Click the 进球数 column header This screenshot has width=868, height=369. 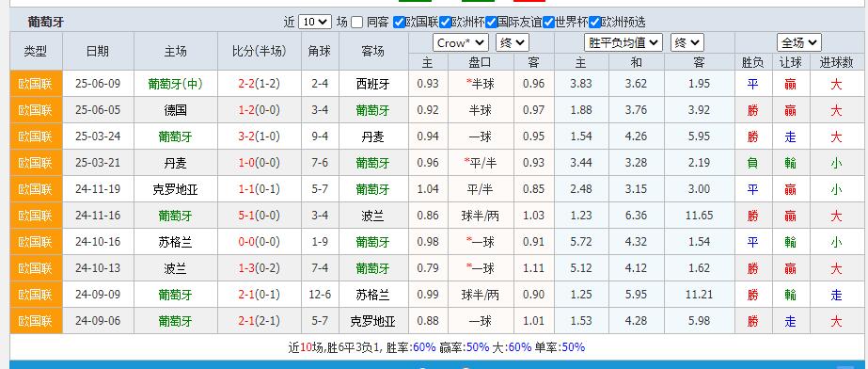[x=836, y=63]
